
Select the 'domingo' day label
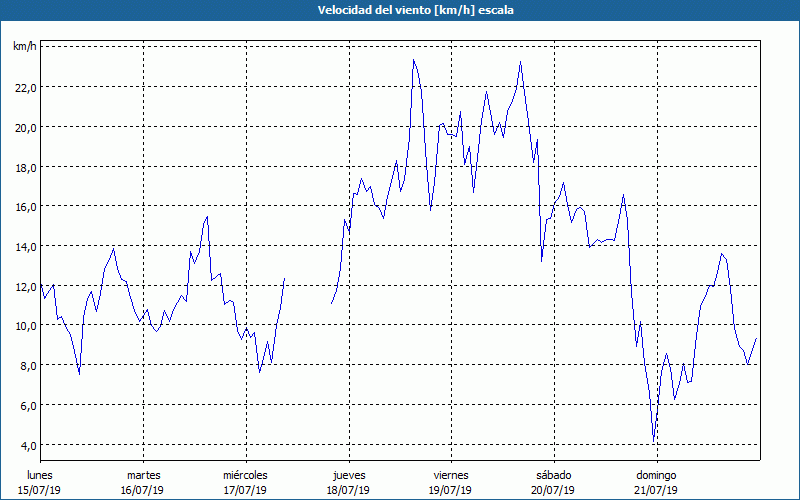coord(656,475)
